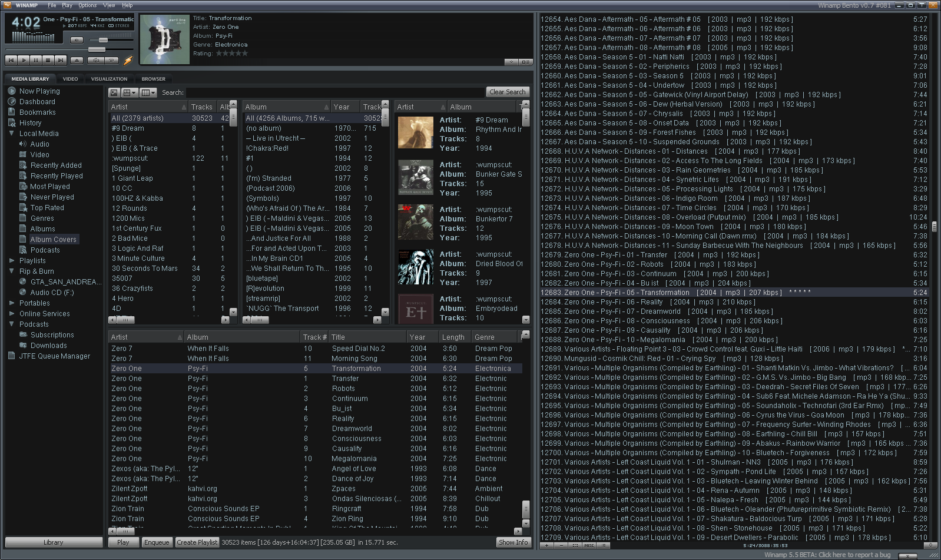Viewport: 941px width, 560px height.
Task: Select the Top Rated view
Action: [x=47, y=208]
